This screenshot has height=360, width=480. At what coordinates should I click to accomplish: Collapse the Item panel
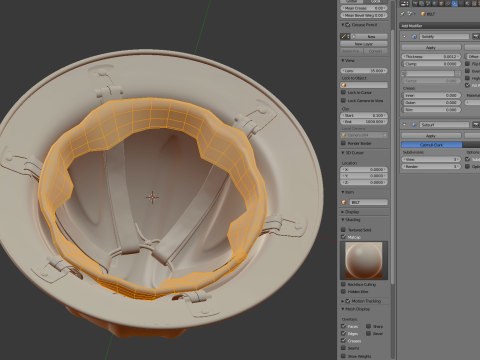click(343, 192)
